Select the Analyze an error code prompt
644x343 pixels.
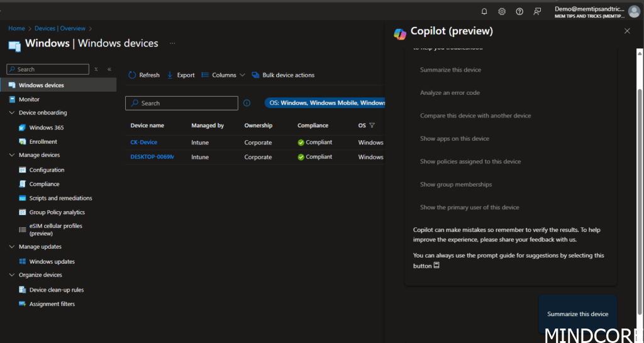point(450,93)
